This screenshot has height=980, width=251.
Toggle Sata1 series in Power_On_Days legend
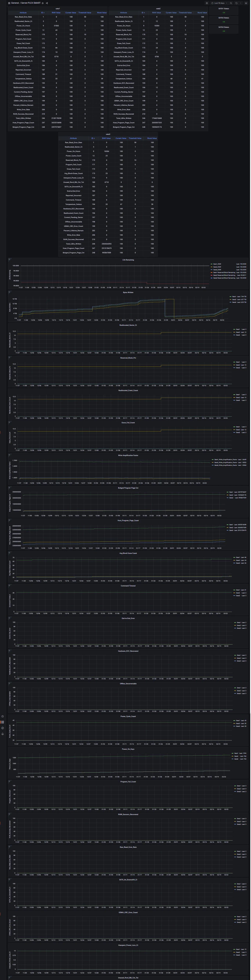click(236, 753)
